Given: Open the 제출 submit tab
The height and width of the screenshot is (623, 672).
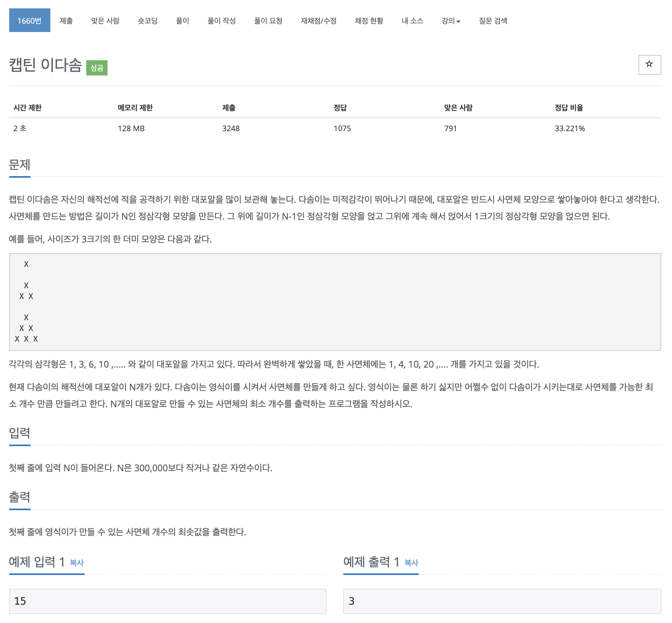Looking at the screenshot, I should tap(66, 21).
